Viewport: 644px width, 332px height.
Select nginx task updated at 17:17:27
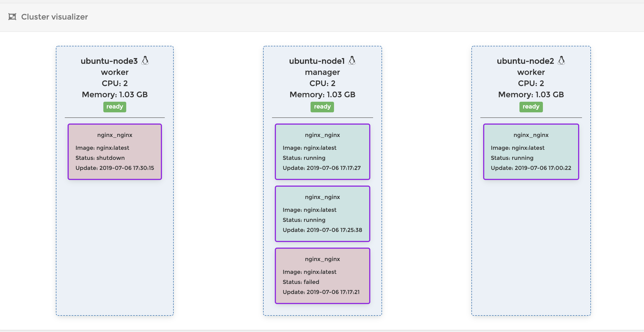point(322,152)
